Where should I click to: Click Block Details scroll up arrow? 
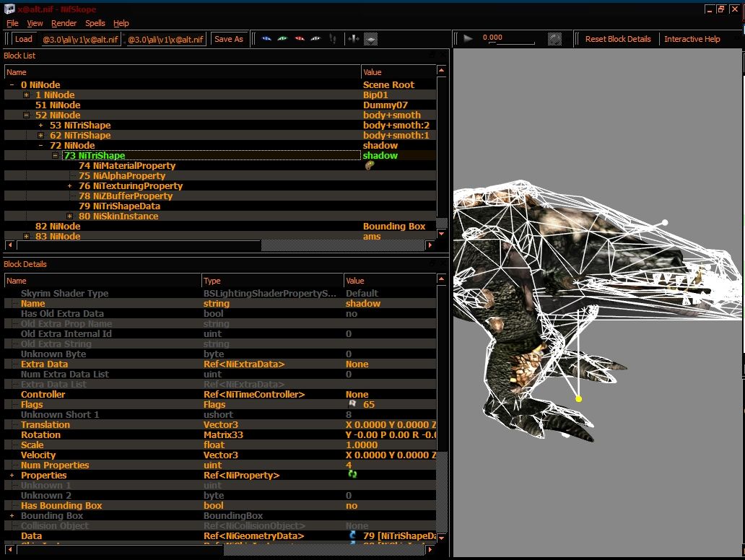[441, 279]
